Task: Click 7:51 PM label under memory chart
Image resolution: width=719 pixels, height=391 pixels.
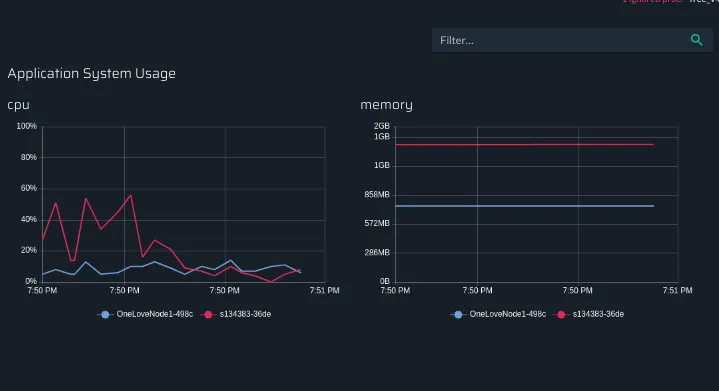Action: (677, 291)
